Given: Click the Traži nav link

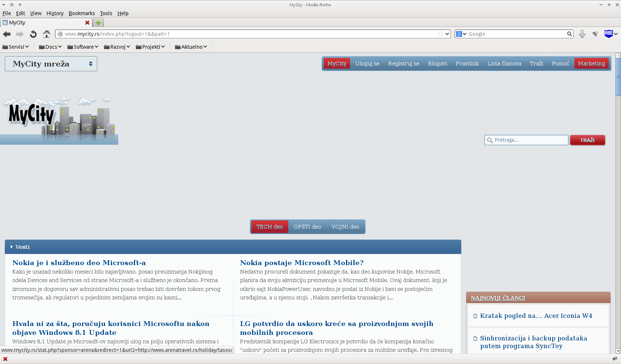Looking at the screenshot, I should tap(536, 63).
